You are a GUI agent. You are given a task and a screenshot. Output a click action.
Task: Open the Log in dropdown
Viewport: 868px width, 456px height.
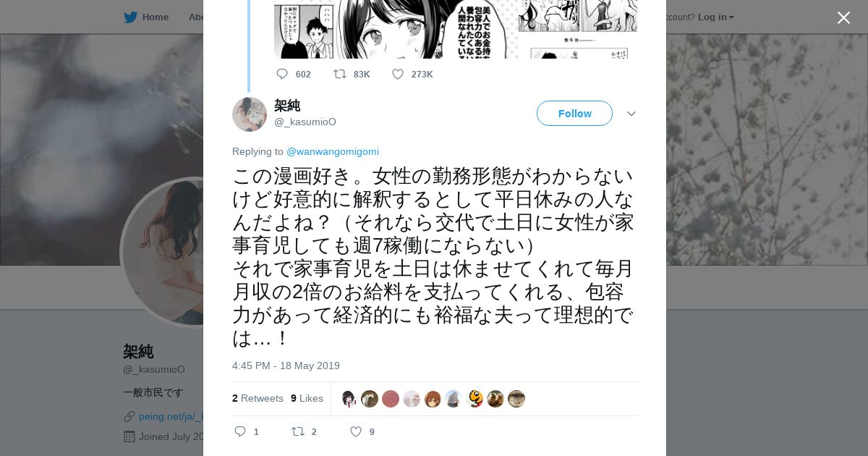715,17
